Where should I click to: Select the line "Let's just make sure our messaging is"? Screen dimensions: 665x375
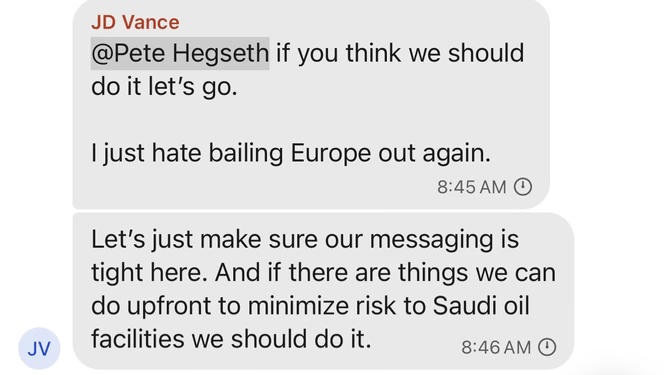[x=305, y=240]
